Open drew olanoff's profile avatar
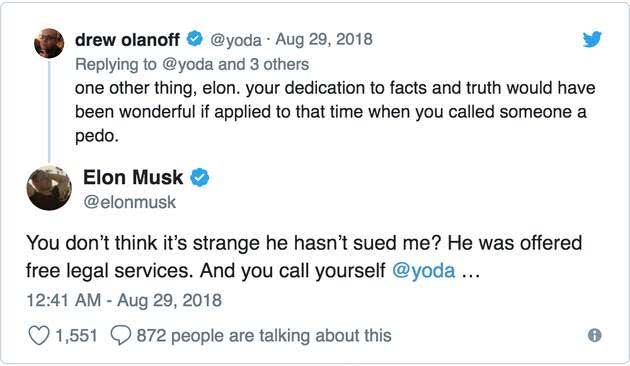Image resolution: width=630 pixels, height=366 pixels. click(x=49, y=43)
